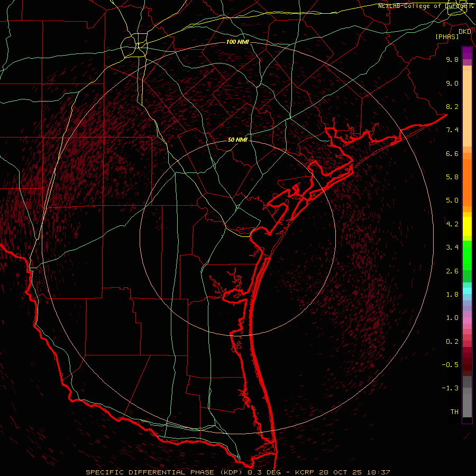Click the -0.5 scale value

point(450,365)
